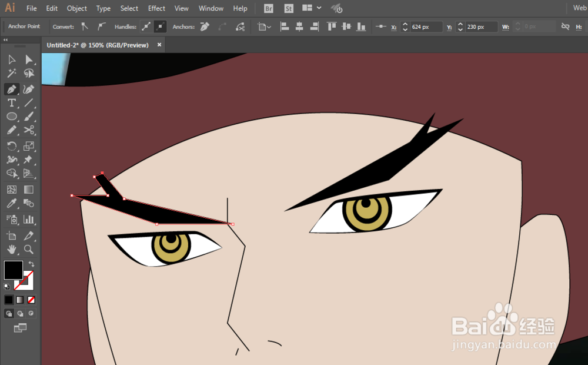Select the Scale tool
Image resolution: width=588 pixels, height=365 pixels.
click(x=28, y=146)
